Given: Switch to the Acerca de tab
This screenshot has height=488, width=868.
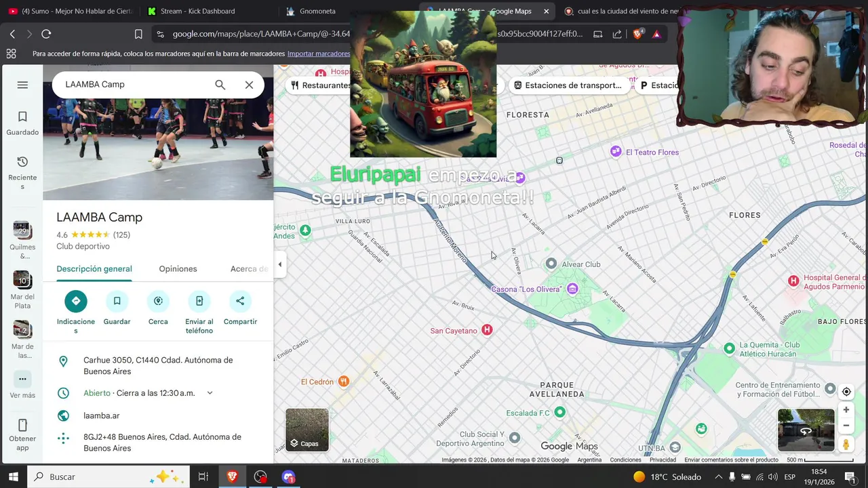Looking at the screenshot, I should pyautogui.click(x=249, y=269).
